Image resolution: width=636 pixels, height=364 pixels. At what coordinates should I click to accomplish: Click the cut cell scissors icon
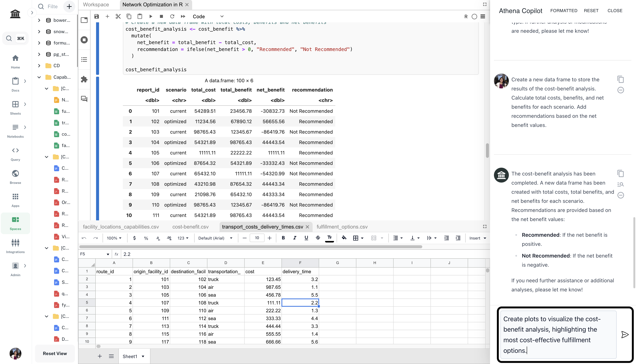(x=118, y=17)
